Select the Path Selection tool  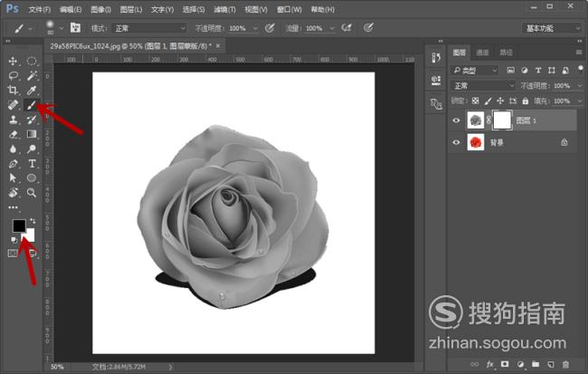click(x=13, y=178)
